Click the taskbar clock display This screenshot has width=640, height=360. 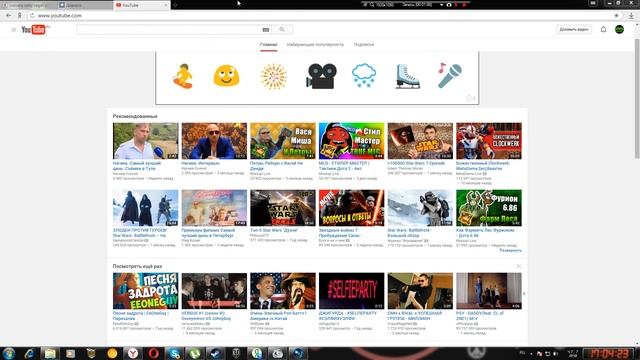tap(608, 353)
